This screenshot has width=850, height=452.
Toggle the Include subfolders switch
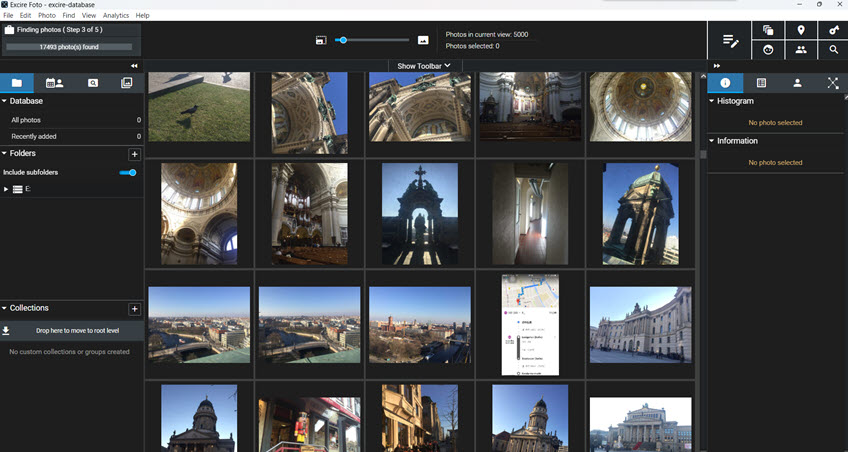click(128, 172)
